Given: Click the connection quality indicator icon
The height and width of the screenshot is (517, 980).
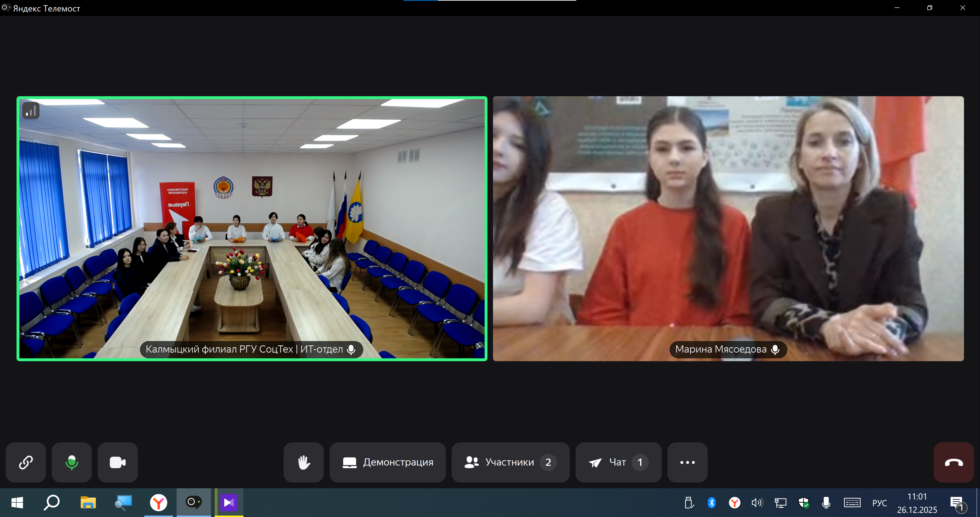Looking at the screenshot, I should click(x=31, y=111).
